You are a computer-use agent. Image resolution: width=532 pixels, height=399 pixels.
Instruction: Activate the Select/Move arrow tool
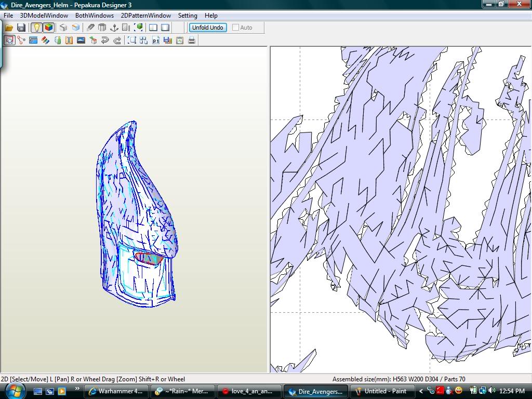pos(9,41)
